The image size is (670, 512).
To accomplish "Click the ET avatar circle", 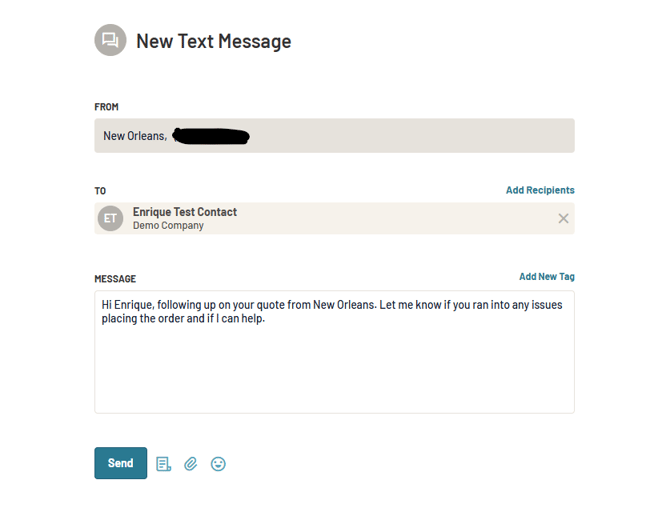I will pos(110,218).
